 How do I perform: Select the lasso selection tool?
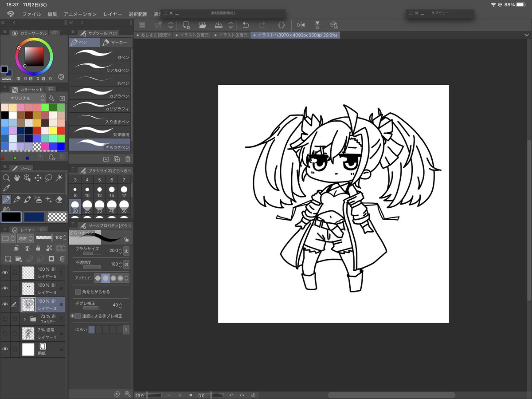[49, 178]
